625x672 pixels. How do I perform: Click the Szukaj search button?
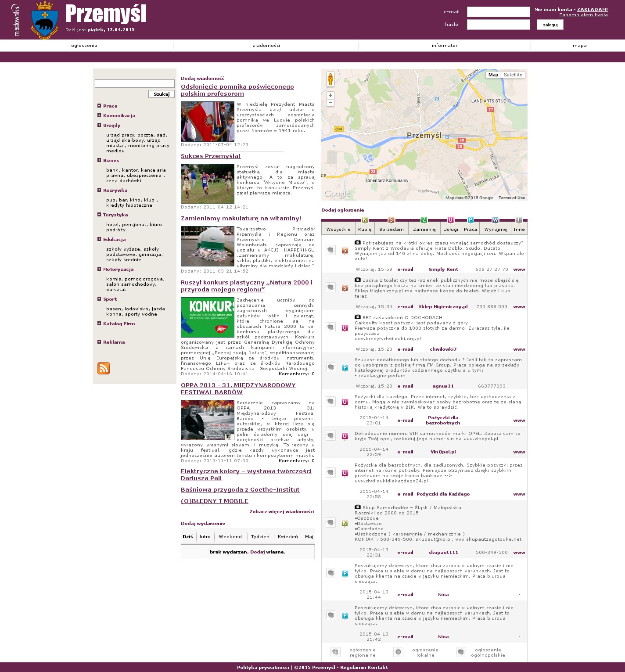[162, 94]
